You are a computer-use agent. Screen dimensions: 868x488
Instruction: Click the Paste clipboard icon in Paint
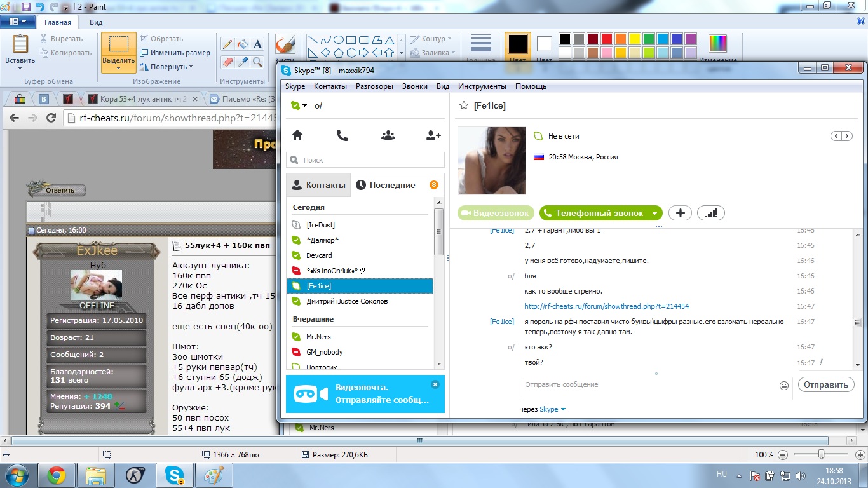click(20, 44)
